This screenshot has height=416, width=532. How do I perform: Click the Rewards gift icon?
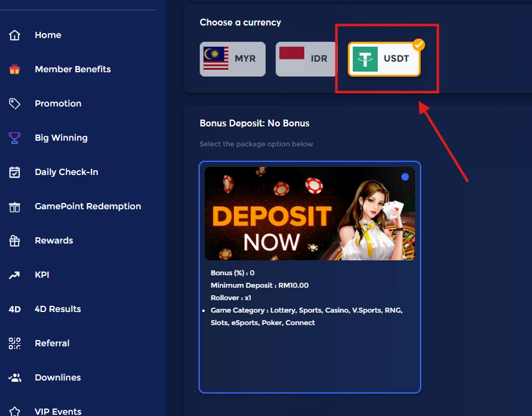tap(14, 241)
